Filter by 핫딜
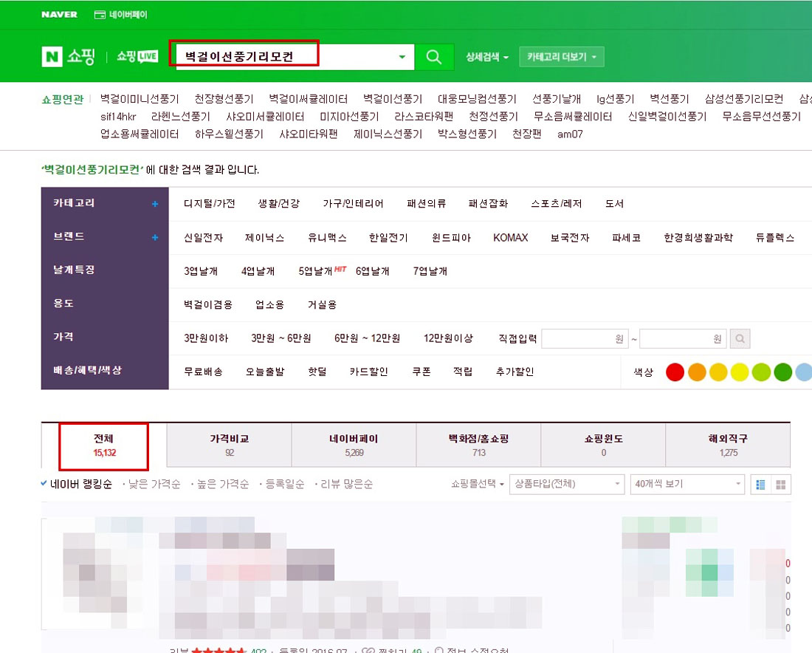 (317, 372)
